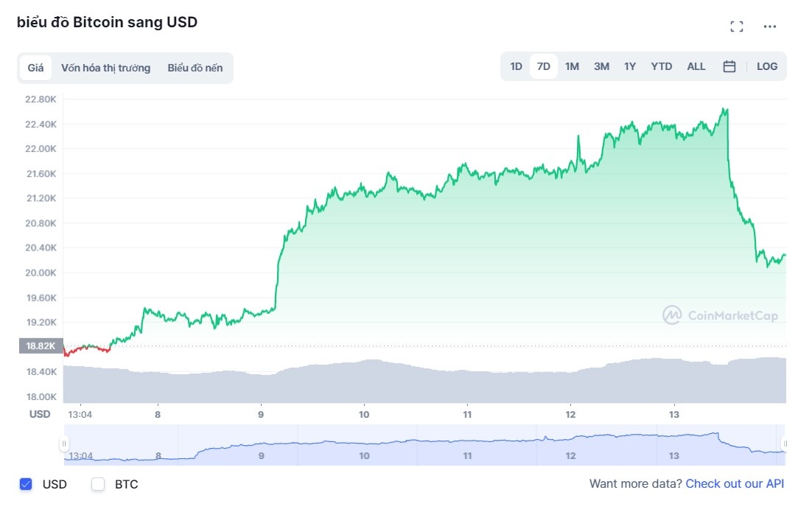The width and height of the screenshot is (812, 515).
Task: Enable LOG scale for the chart
Action: click(767, 66)
